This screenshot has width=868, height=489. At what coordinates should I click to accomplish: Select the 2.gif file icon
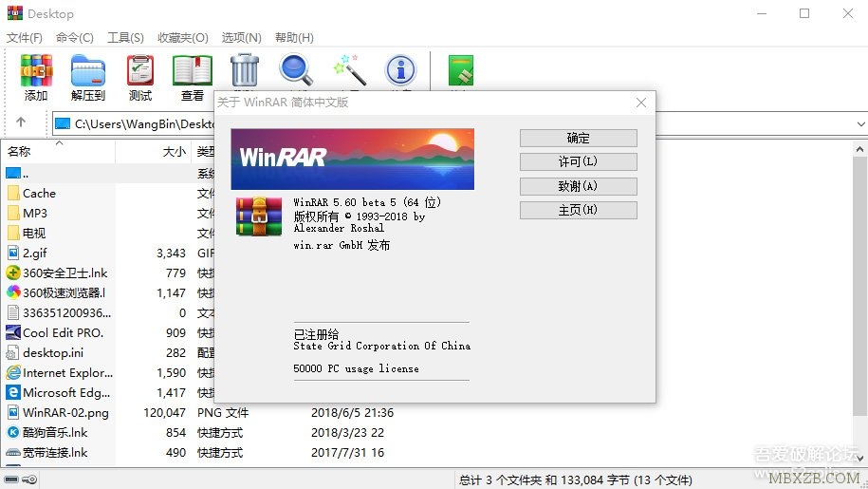point(13,253)
